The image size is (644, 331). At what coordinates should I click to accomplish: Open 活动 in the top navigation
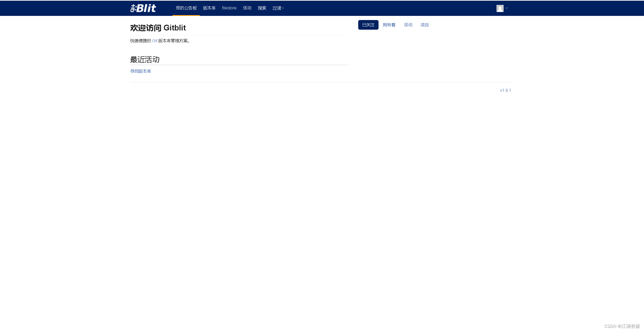click(x=247, y=8)
